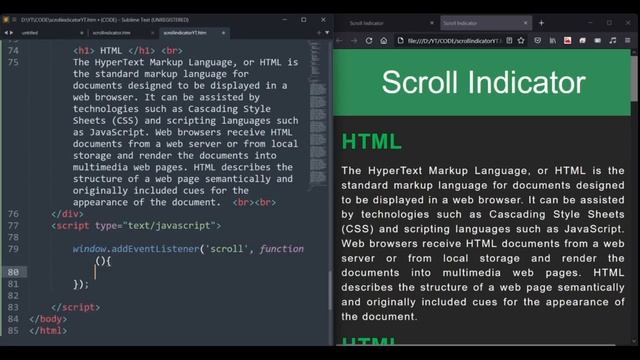Viewport: 640px width, 360px height.
Task: Go to previous tab with Sublime left arrow
Action: (6, 33)
